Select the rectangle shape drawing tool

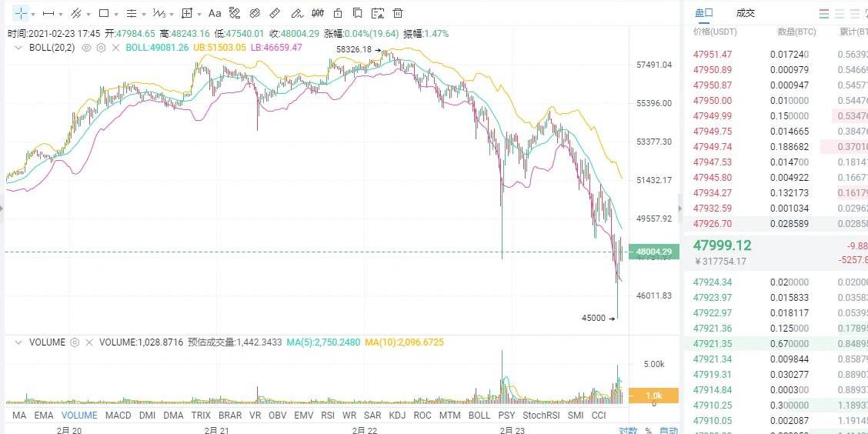[x=104, y=13]
